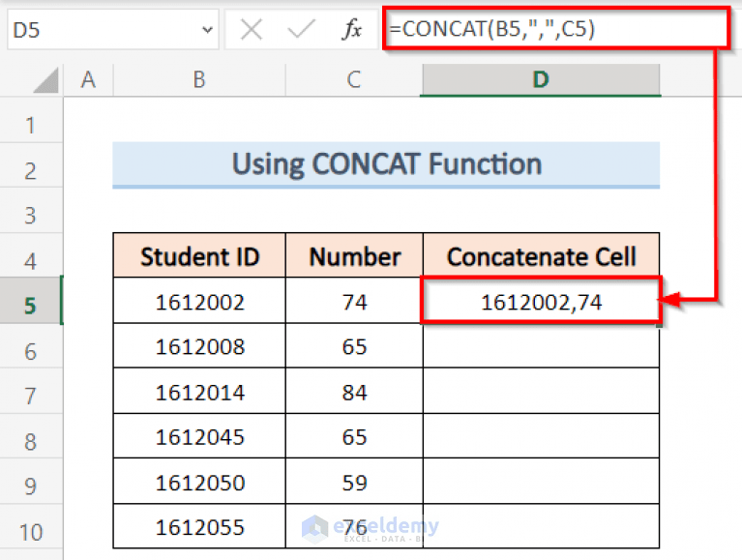Select column A header
The width and height of the screenshot is (742, 560).
tap(88, 79)
